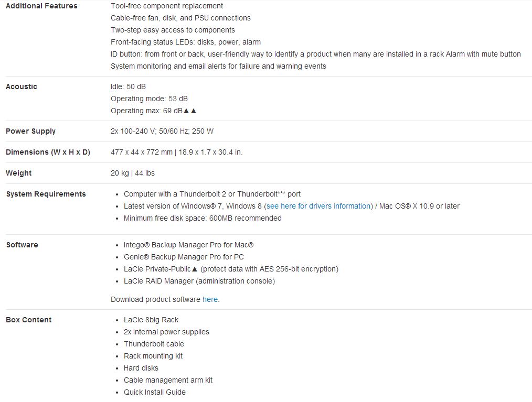The width and height of the screenshot is (532, 402).
Task: Open the 'see here for drivers information' link
Action: click(x=318, y=206)
